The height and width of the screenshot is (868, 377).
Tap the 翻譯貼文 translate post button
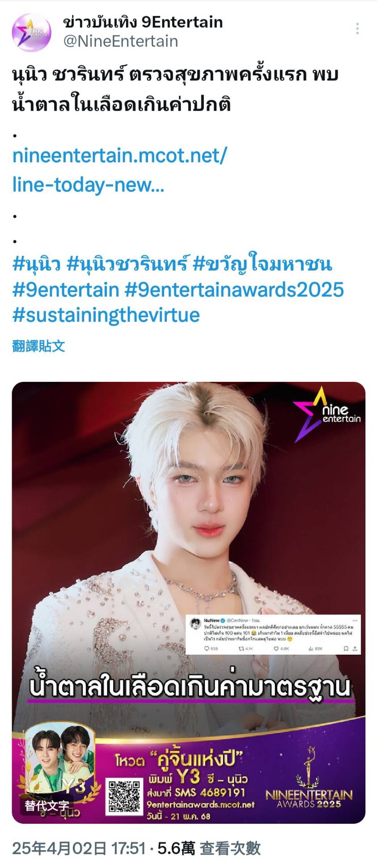point(38,346)
